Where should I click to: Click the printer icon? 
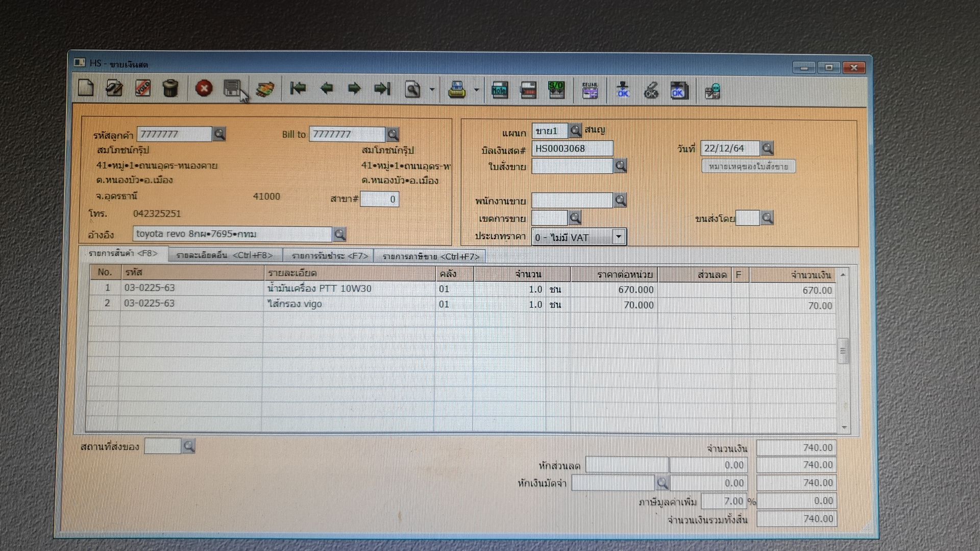(457, 90)
